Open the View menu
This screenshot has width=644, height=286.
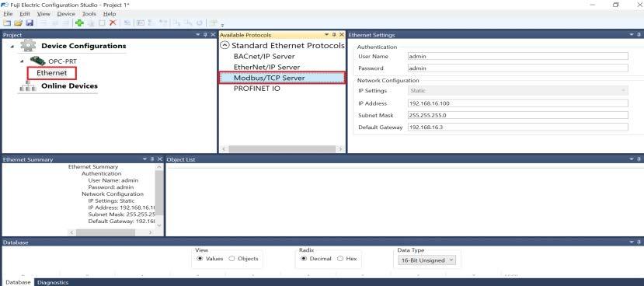(44, 13)
